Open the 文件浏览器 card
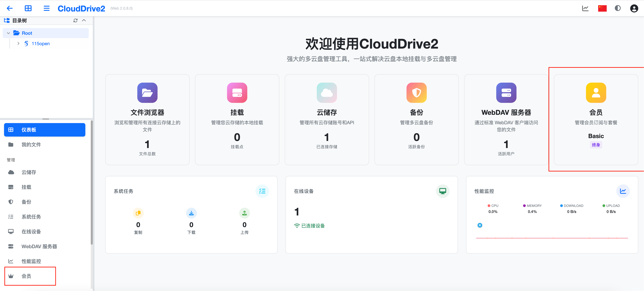The image size is (644, 291). pyautogui.click(x=147, y=119)
